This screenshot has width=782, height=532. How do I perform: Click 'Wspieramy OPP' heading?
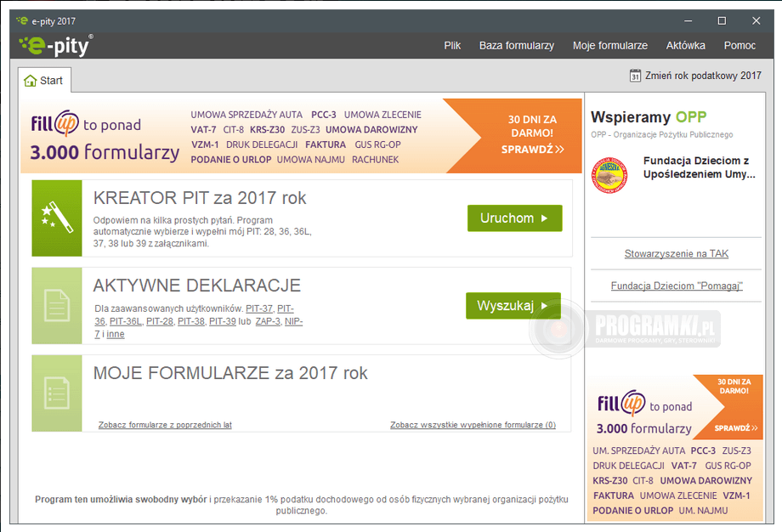coord(649,117)
